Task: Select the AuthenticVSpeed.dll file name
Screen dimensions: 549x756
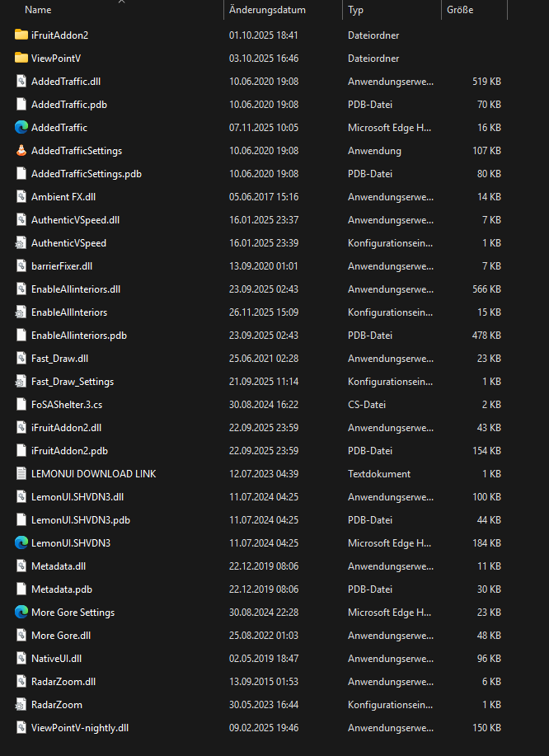Action: click(x=75, y=220)
